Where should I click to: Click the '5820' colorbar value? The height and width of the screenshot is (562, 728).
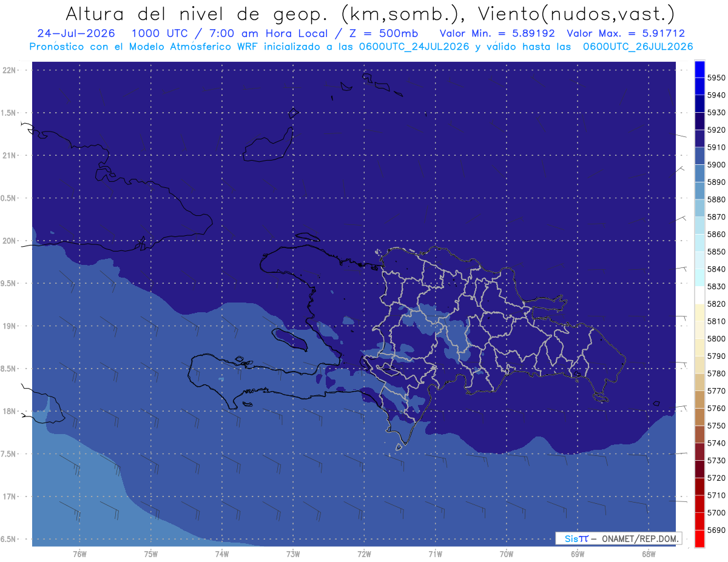pos(716,304)
